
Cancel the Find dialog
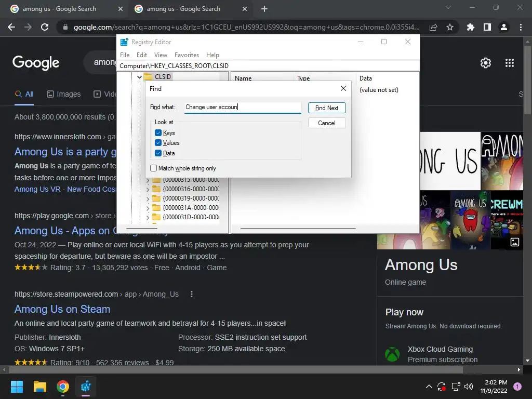click(327, 123)
